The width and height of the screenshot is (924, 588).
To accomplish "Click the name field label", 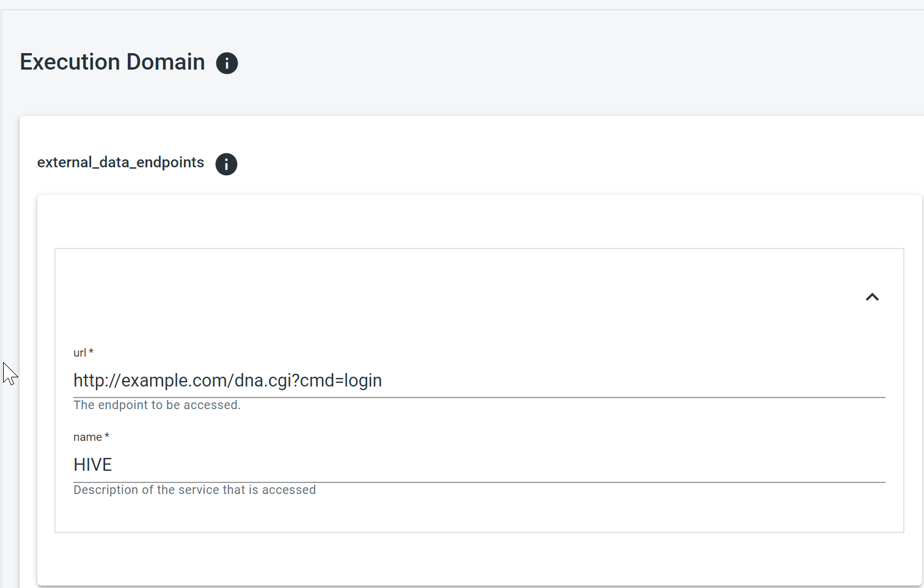I will click(x=87, y=437).
